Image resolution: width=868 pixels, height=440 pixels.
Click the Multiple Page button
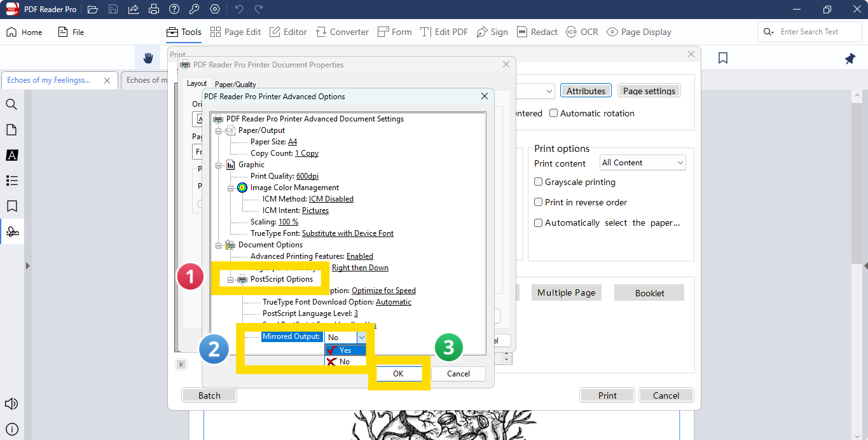(566, 292)
